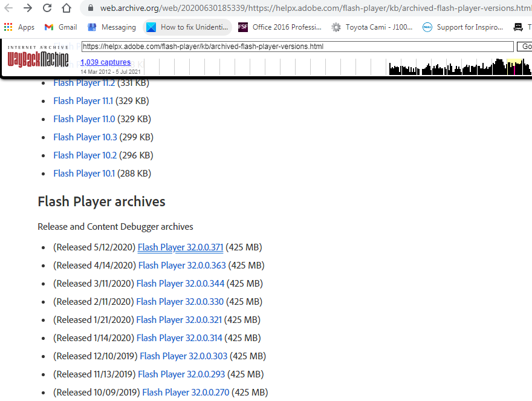The image size is (532, 401).
Task: Download Flash Player 32.0.0.293 archive
Action: tap(181, 374)
